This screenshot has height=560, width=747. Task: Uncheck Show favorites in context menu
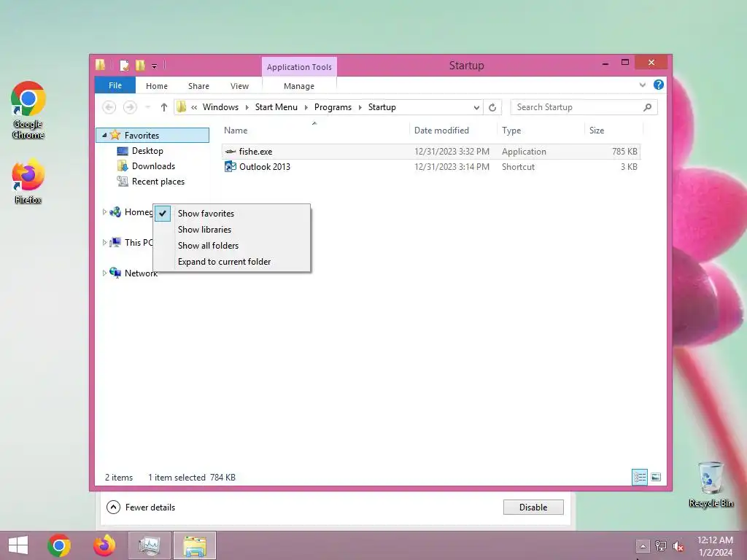coord(232,214)
